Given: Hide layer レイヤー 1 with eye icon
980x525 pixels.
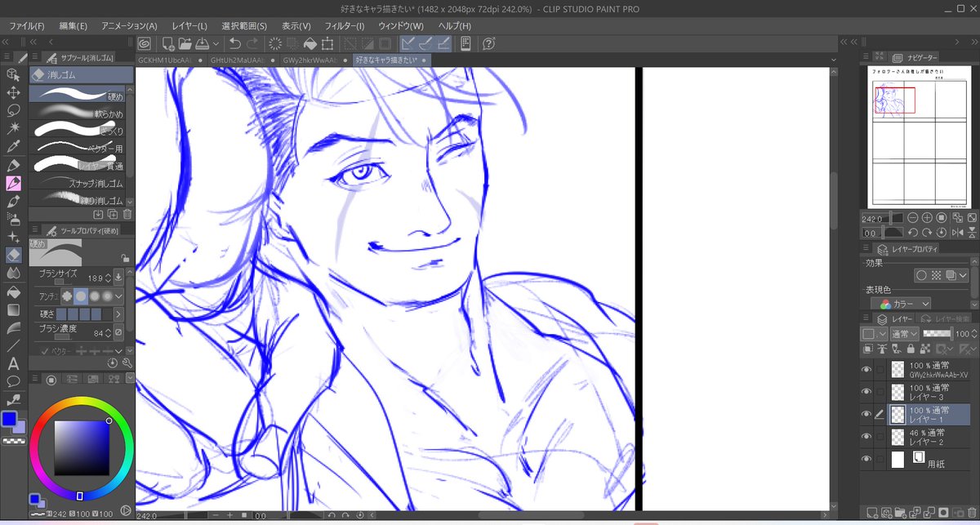Looking at the screenshot, I should 866,414.
